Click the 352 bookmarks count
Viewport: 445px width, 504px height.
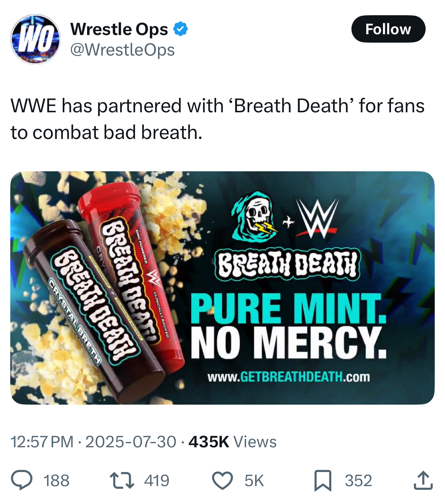358,480
